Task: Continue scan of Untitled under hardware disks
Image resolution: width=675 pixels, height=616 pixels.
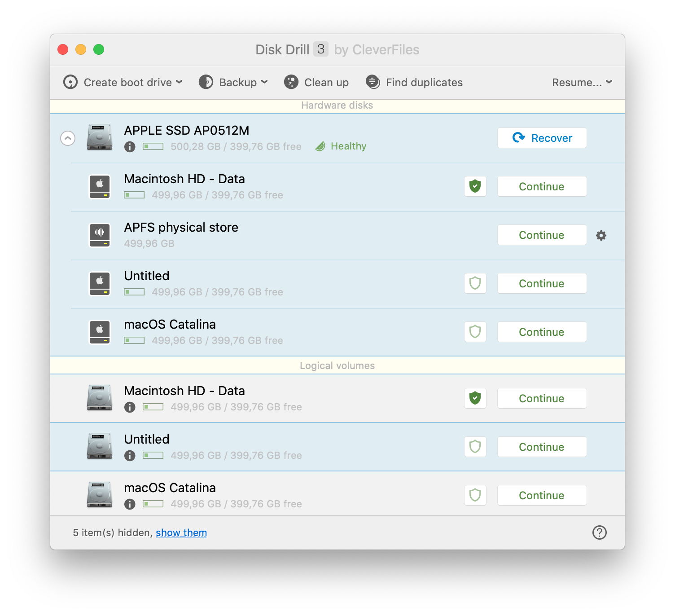Action: tap(542, 283)
